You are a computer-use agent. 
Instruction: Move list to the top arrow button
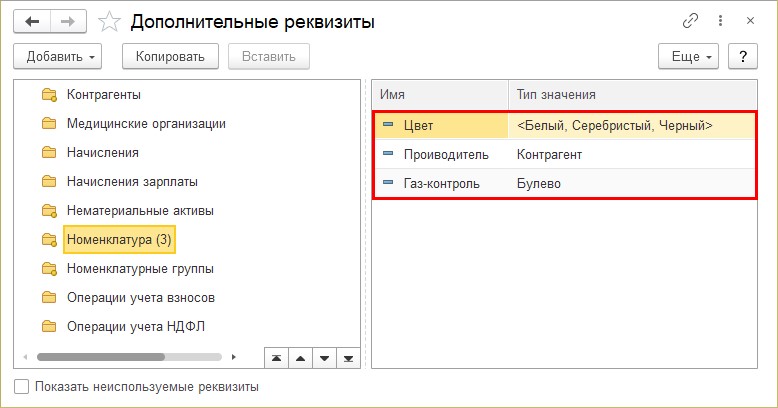[x=276, y=357]
